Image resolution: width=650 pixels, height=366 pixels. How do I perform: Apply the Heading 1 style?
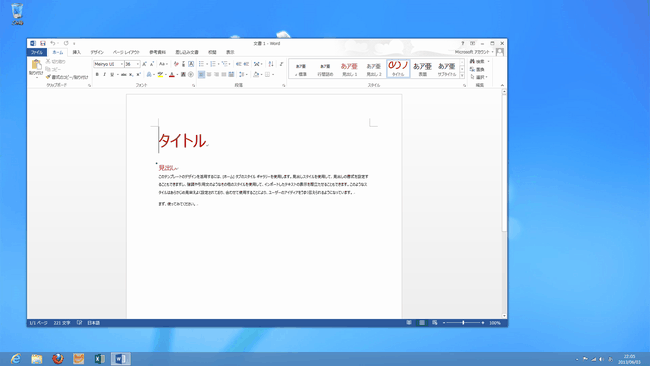coord(349,69)
